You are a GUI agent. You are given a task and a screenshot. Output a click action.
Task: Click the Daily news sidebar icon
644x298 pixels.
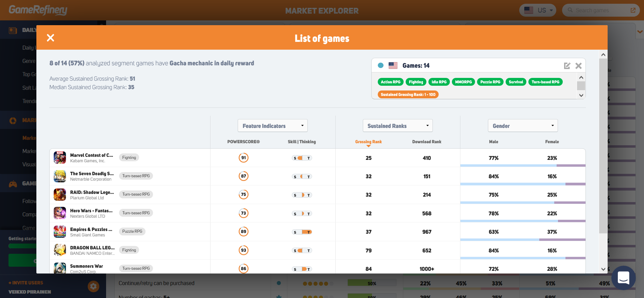[13, 30]
